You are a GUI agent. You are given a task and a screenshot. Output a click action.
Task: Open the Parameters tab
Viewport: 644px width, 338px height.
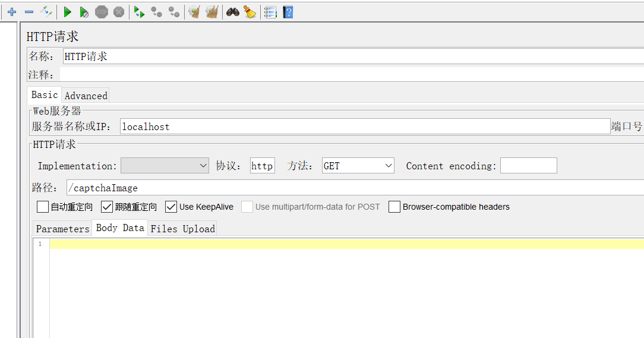62,229
